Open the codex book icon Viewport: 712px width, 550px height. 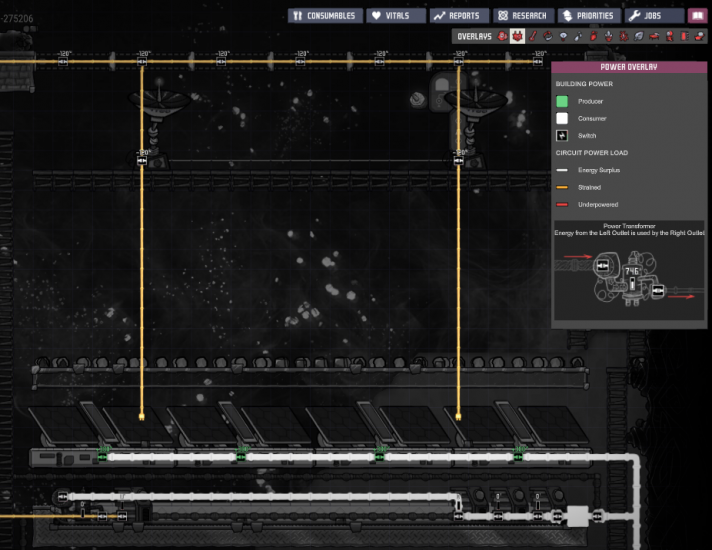tap(697, 15)
